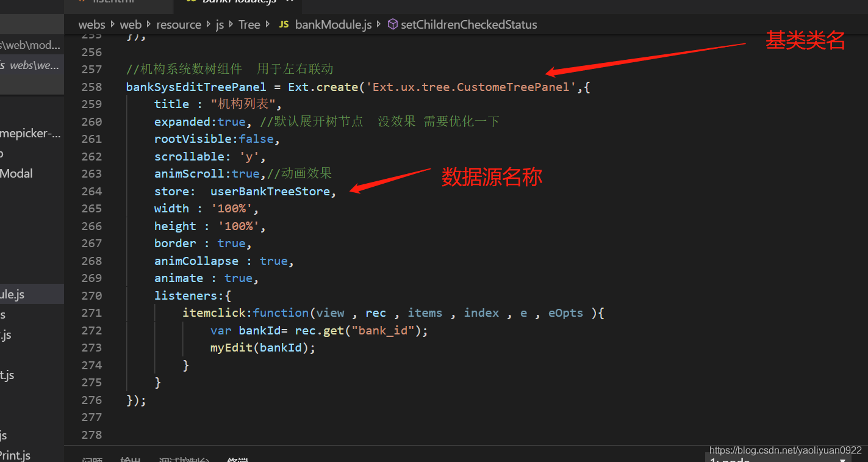Image resolution: width=868 pixels, height=462 pixels.
Task: Click line number 271 in the gutter
Action: coord(91,312)
